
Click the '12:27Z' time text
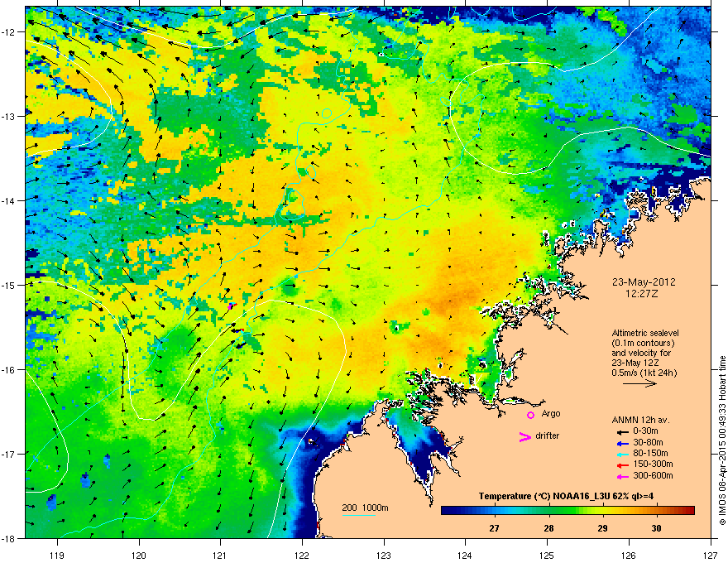click(x=642, y=294)
